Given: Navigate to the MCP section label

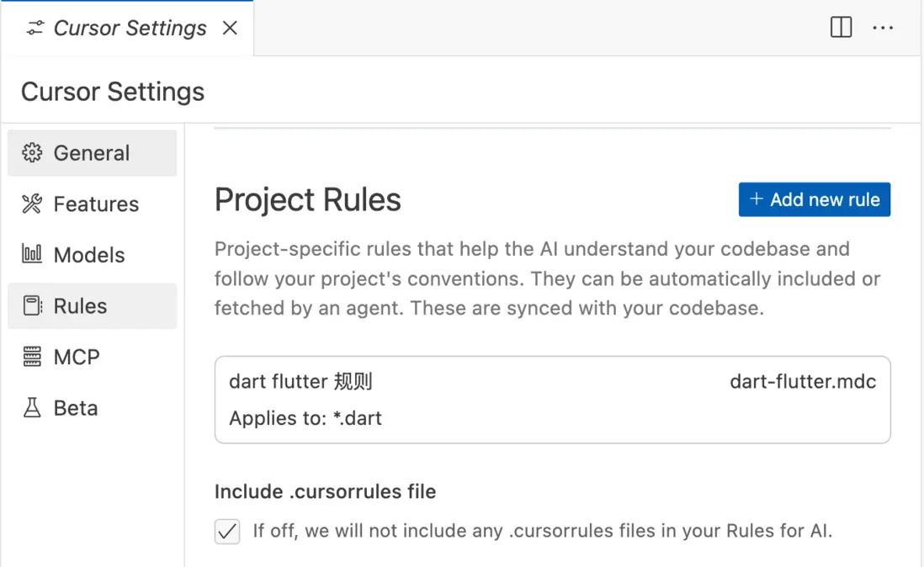Looking at the screenshot, I should click(x=77, y=357).
